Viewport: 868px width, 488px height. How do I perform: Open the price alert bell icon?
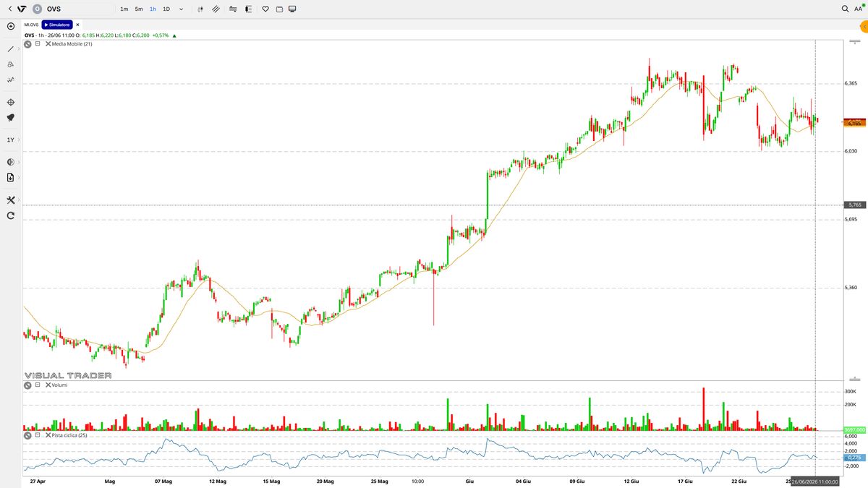(11, 117)
